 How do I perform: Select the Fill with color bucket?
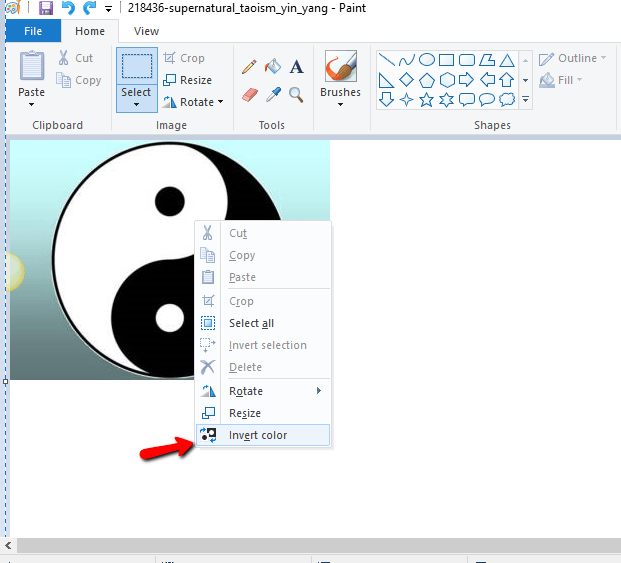click(273, 66)
